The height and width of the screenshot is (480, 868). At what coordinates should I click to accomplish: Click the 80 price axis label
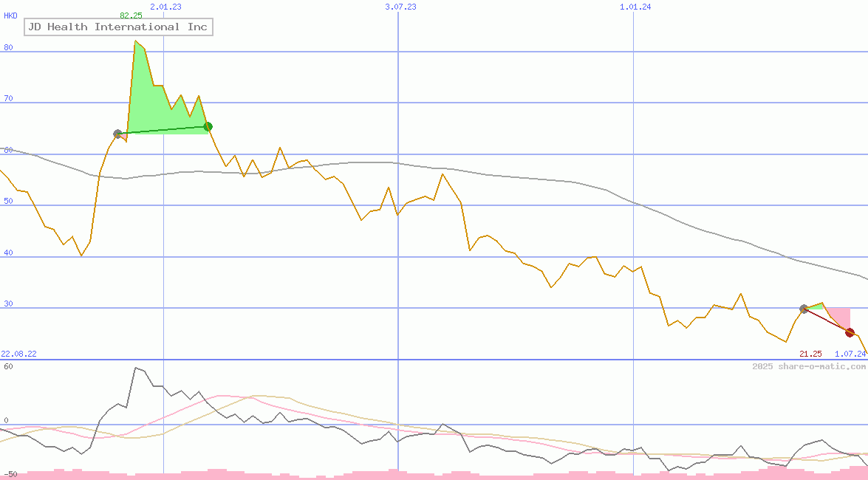[8, 47]
